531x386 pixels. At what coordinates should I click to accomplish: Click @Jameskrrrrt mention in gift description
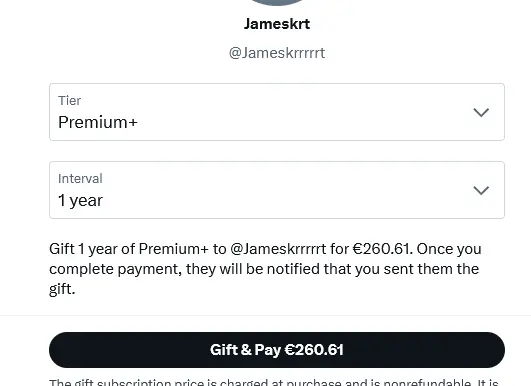(278, 249)
